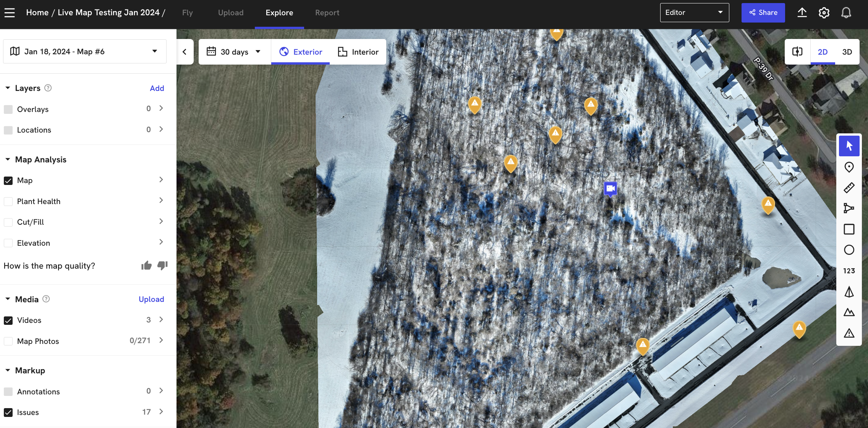Screen dimensions: 868x428
Task: Enable the Plant Health layer checkbox
Action: pos(8,201)
